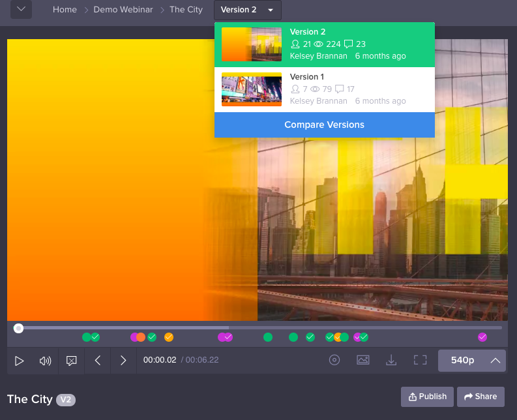Click the image thumbnail icon in control bar
The image size is (517, 420).
point(363,360)
